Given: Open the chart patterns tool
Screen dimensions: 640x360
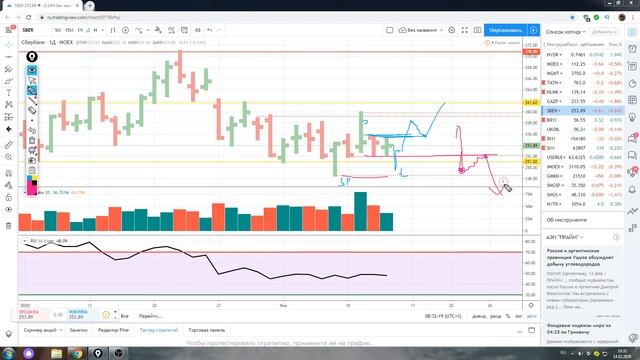Looking at the screenshot, I should [x=9, y=105].
